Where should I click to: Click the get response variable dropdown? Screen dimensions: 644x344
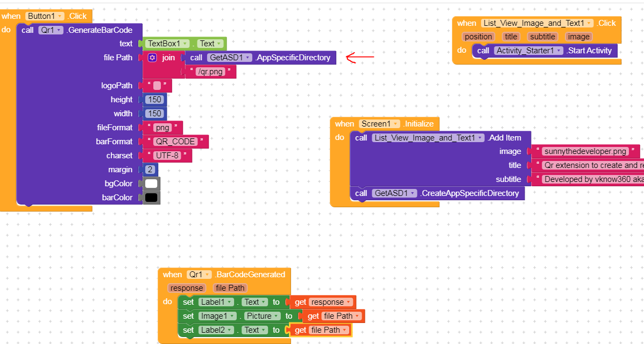coord(331,302)
